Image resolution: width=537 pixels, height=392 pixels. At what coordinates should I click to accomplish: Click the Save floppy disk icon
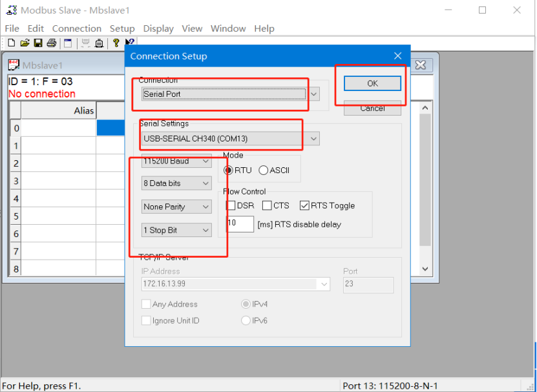[x=38, y=43]
